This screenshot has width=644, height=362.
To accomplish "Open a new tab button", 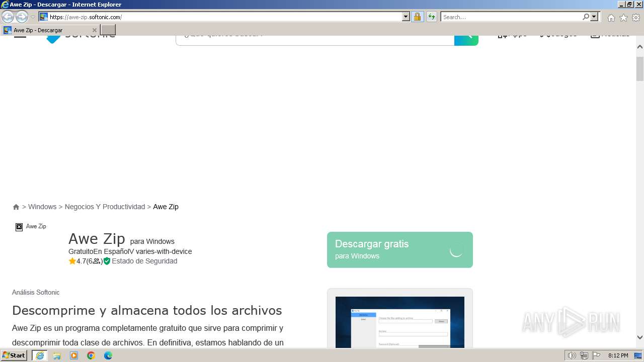I will coord(108,30).
